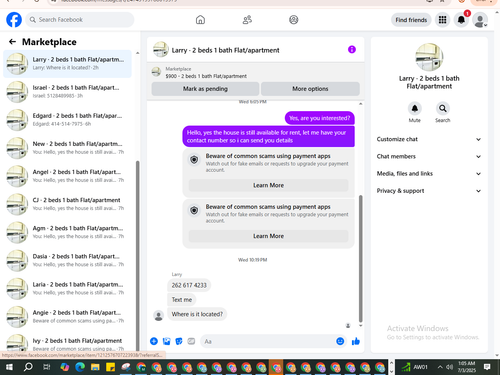Click the phone number 262 617 4233 message
This screenshot has height=375, width=500.
coord(189,285)
